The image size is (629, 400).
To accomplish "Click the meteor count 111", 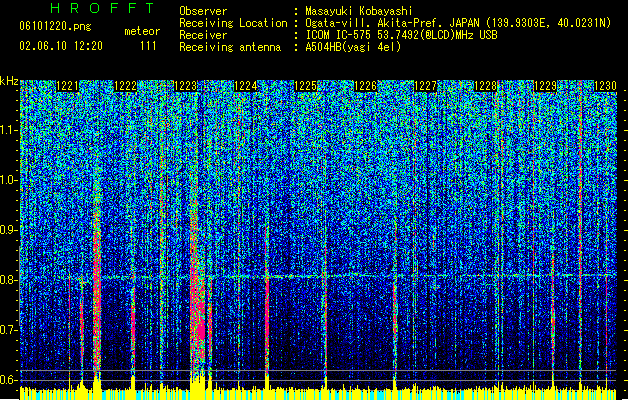I will coord(148,46).
